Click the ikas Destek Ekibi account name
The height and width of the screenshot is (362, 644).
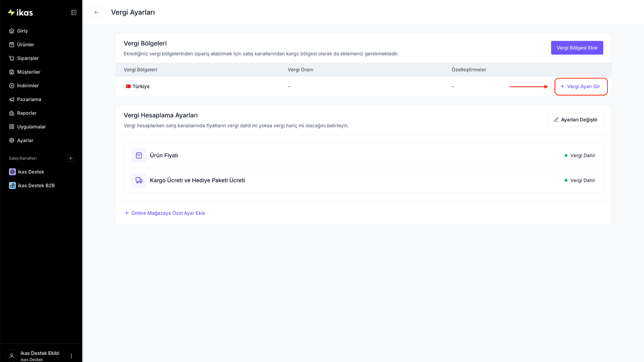40,353
